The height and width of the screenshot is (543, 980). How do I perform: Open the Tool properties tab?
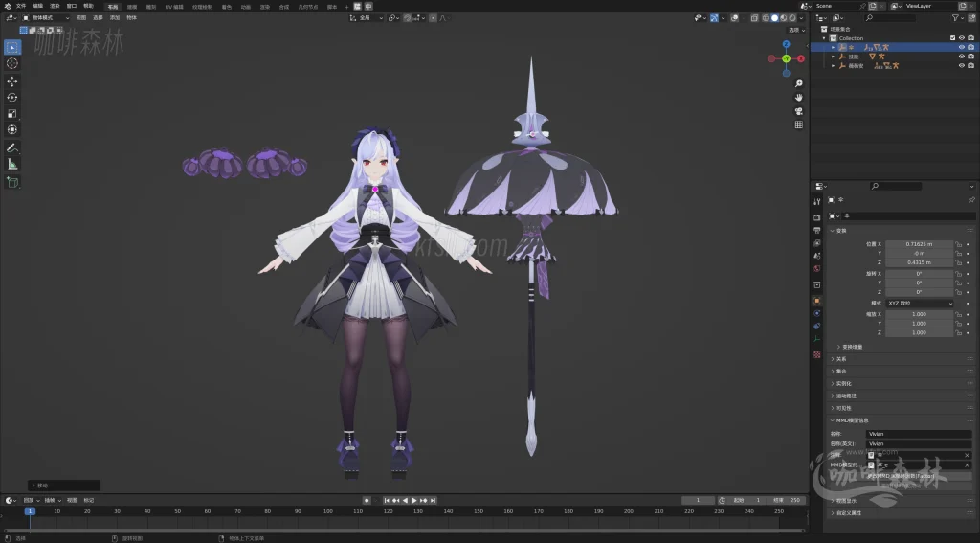pos(817,201)
